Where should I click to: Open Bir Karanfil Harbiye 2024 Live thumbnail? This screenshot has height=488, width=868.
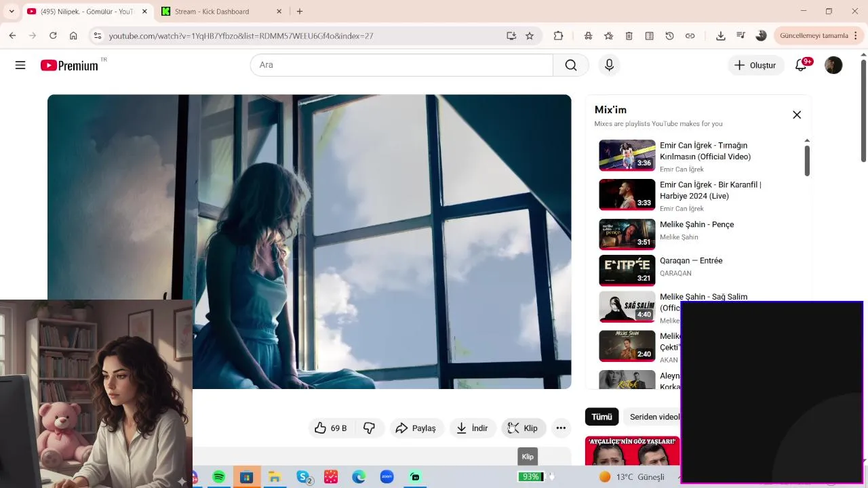627,195
